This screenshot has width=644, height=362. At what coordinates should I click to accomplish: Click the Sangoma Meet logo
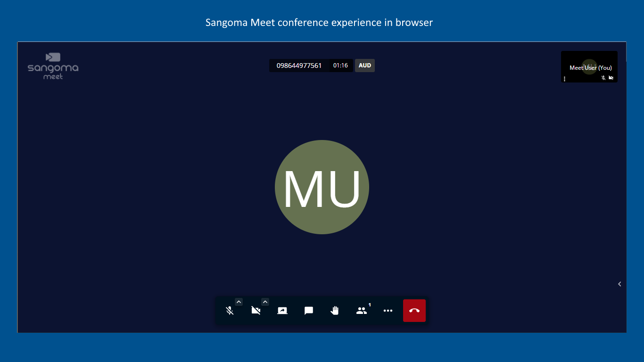tap(53, 66)
